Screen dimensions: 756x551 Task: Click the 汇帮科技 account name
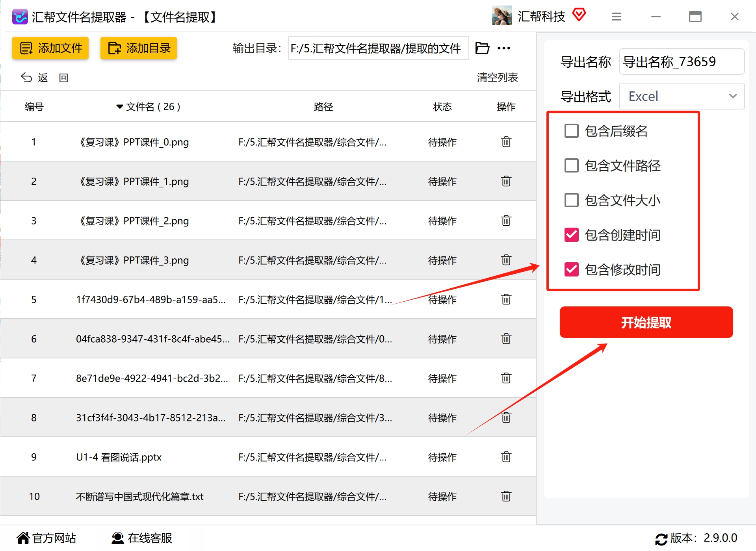(541, 17)
